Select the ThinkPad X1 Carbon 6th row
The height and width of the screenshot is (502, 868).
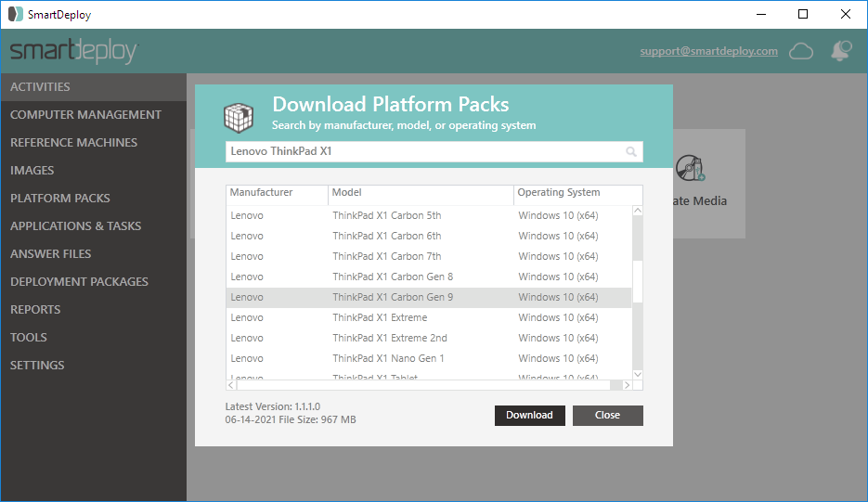(429, 236)
